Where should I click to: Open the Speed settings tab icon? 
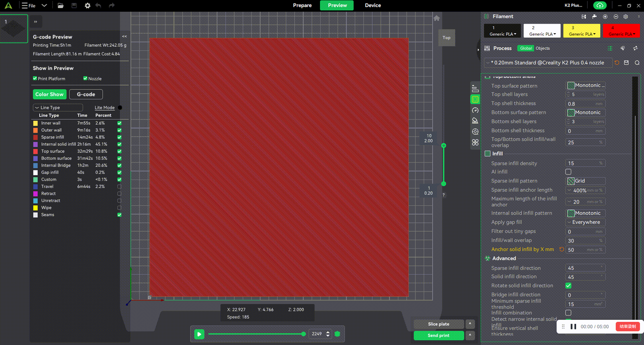475,110
